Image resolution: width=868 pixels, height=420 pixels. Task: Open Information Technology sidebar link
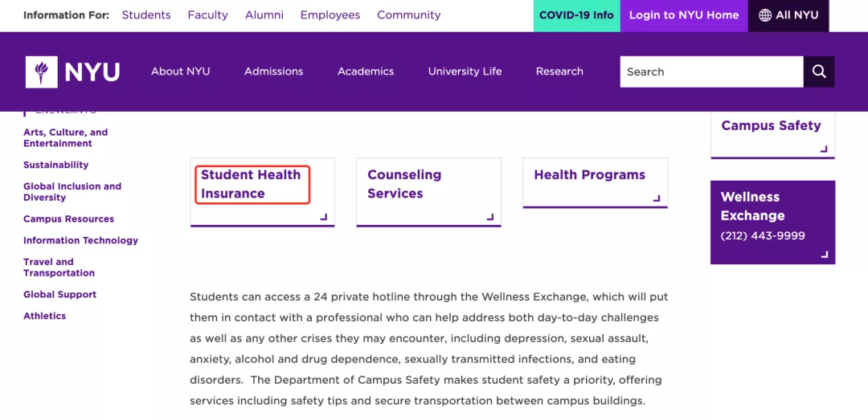[x=80, y=240]
